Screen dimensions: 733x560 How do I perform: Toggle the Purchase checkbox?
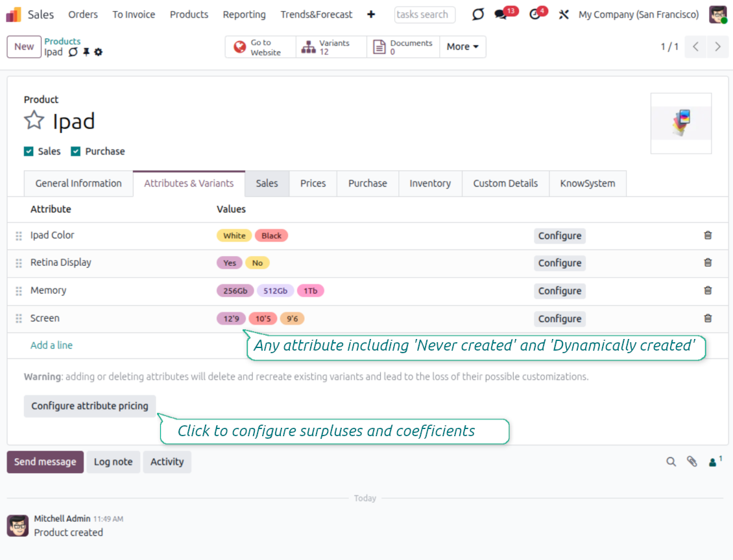point(76,151)
